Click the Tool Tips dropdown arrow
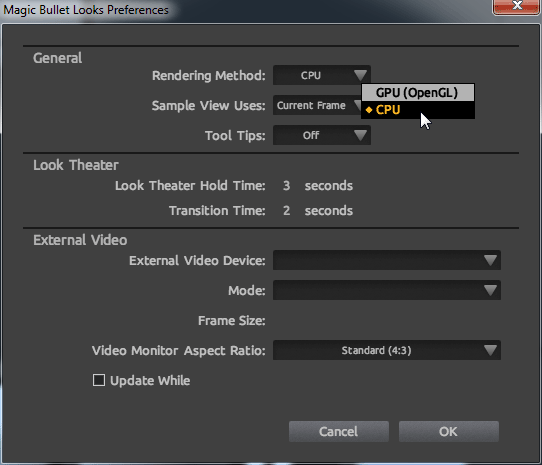 360,135
